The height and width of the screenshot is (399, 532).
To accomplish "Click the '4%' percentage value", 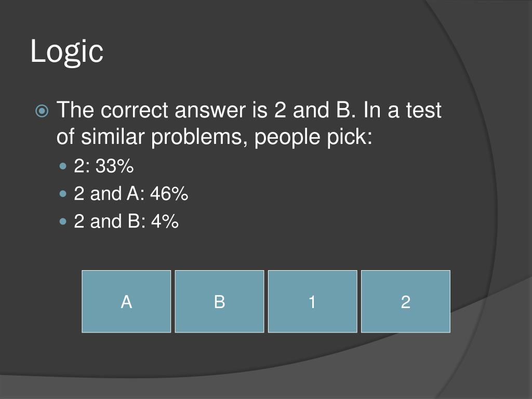I will click(x=165, y=221).
